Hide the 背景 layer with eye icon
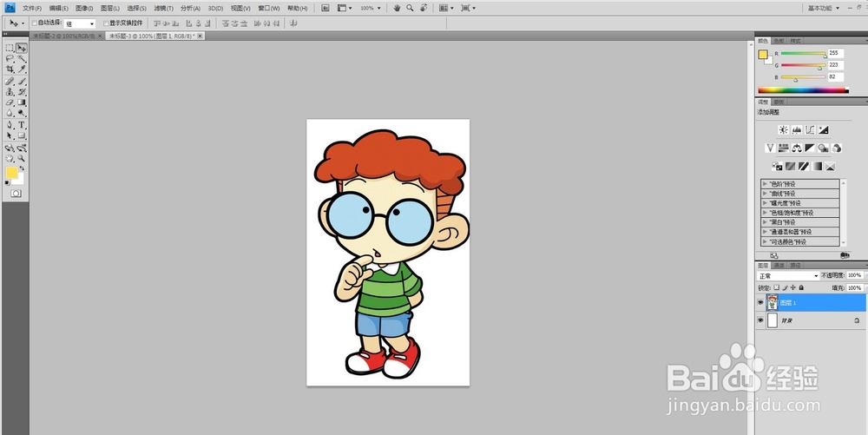 click(760, 320)
